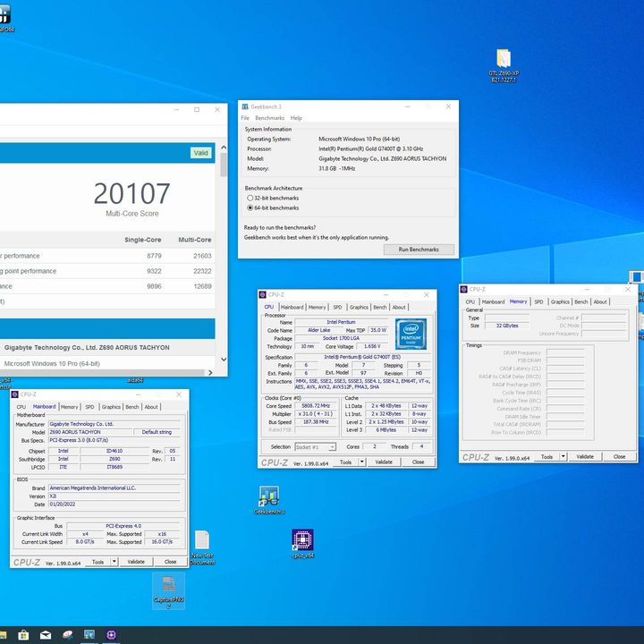Click the purple CPU-Z taskbar icon

pyautogui.click(x=111, y=635)
